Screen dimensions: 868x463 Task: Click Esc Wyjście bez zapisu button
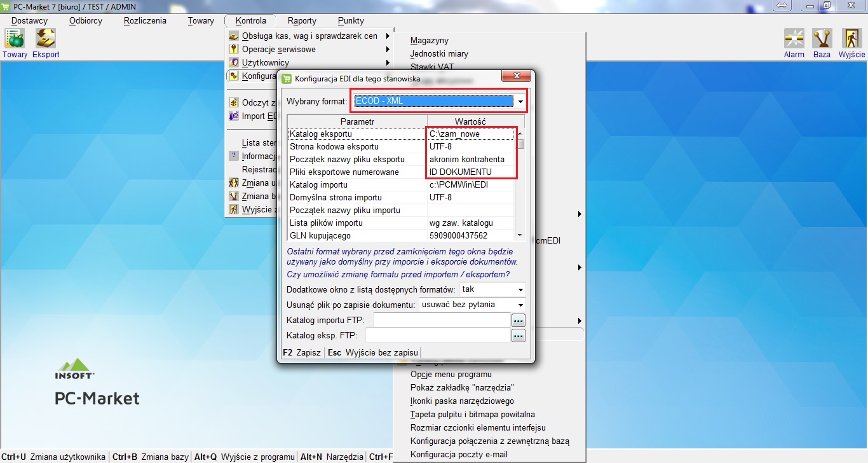(372, 353)
